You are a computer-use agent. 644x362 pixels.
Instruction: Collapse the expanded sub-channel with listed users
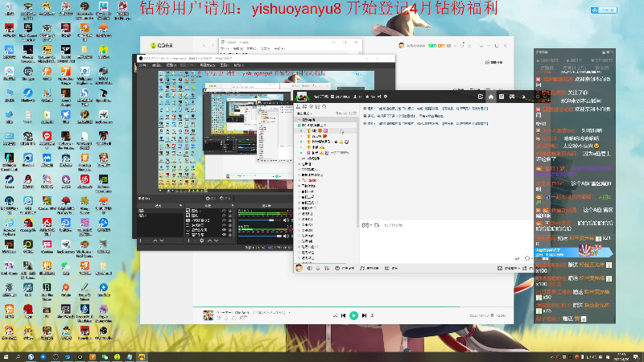click(x=299, y=125)
